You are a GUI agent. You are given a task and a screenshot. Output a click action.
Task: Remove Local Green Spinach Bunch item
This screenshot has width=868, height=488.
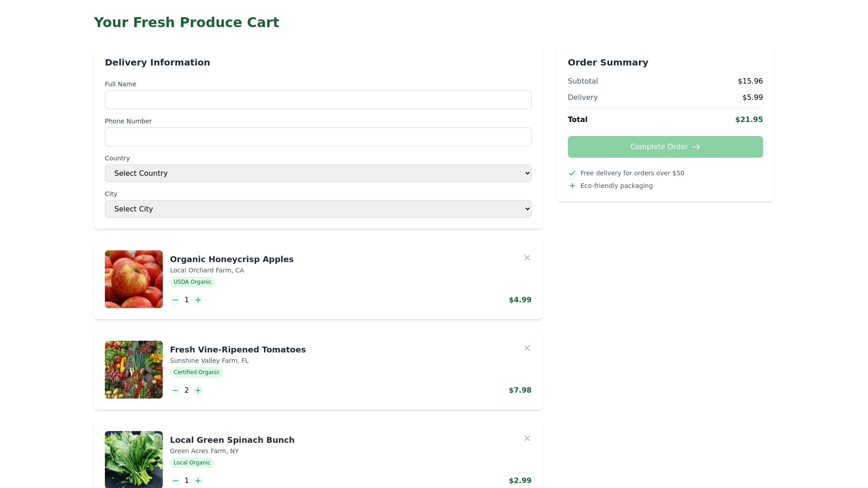click(x=527, y=438)
